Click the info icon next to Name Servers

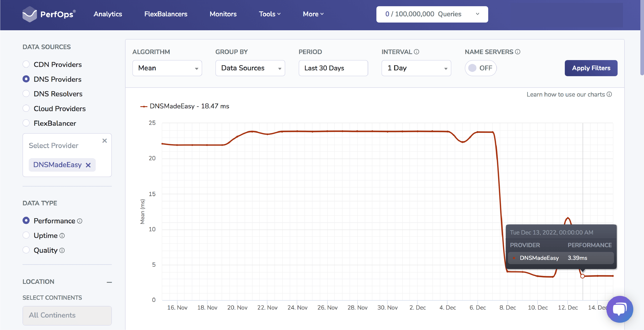point(518,52)
